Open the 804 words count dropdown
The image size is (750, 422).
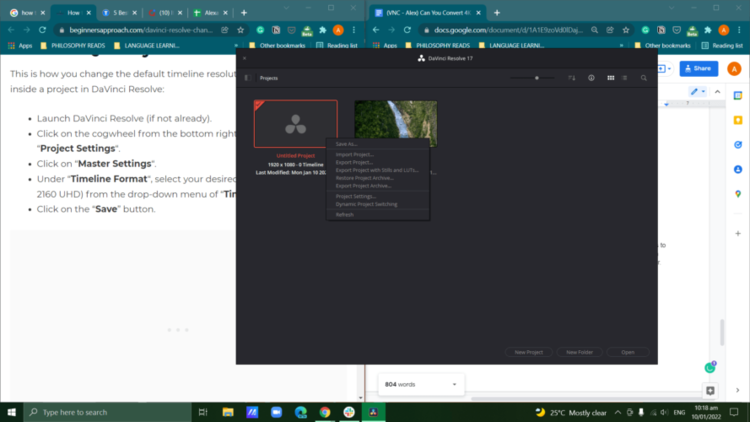tap(421, 384)
